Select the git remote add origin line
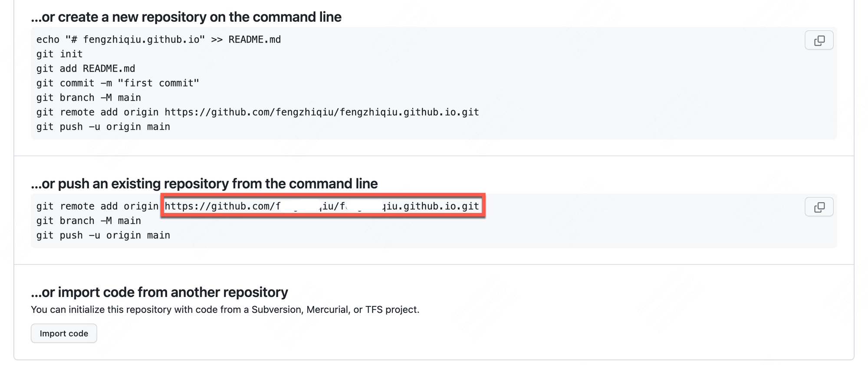Screen dimensions: 868x365 tap(257, 112)
